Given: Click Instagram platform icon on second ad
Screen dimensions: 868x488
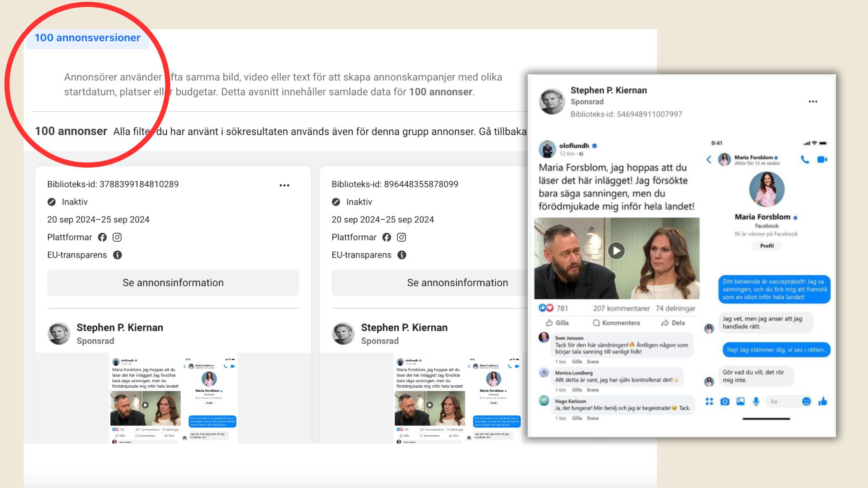Looking at the screenshot, I should click(401, 237).
